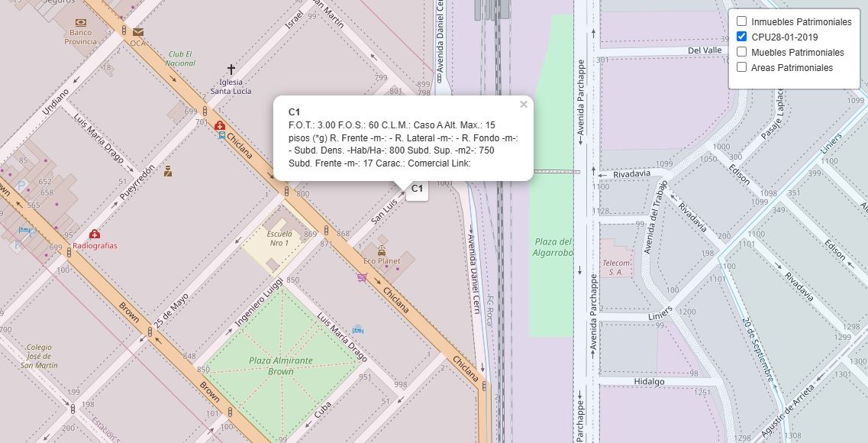Select the Cuba street label
This screenshot has width=868, height=443.
(x=322, y=410)
